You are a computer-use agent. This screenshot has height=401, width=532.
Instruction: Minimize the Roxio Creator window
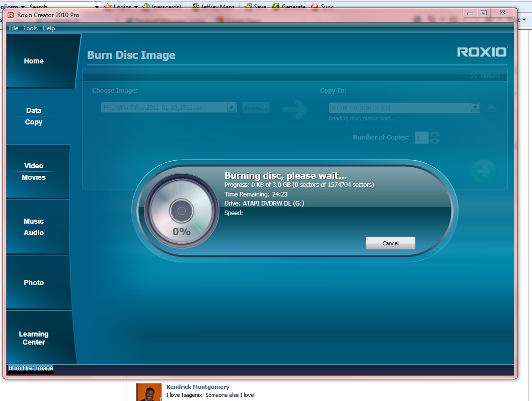[x=470, y=13]
